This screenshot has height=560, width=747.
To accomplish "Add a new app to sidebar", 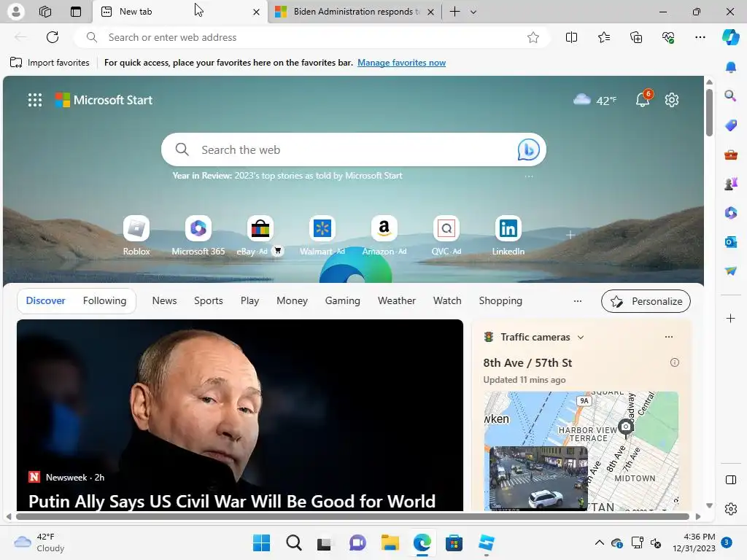I will click(731, 318).
